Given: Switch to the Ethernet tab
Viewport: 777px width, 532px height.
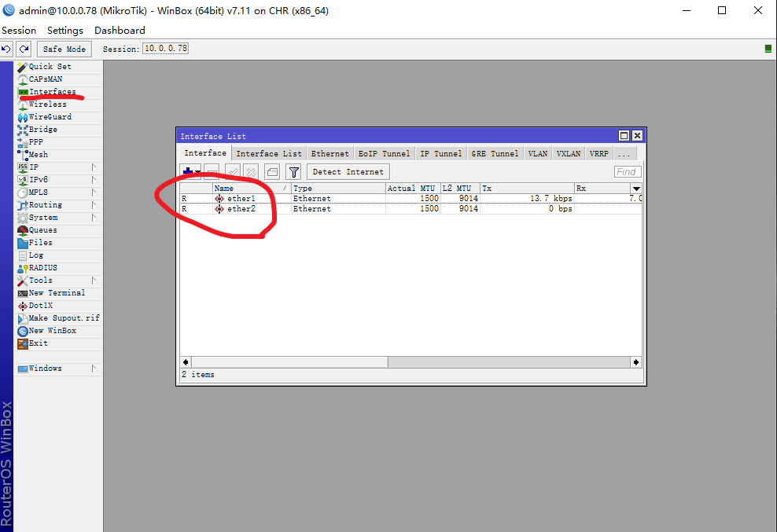Looking at the screenshot, I should pyautogui.click(x=330, y=153).
